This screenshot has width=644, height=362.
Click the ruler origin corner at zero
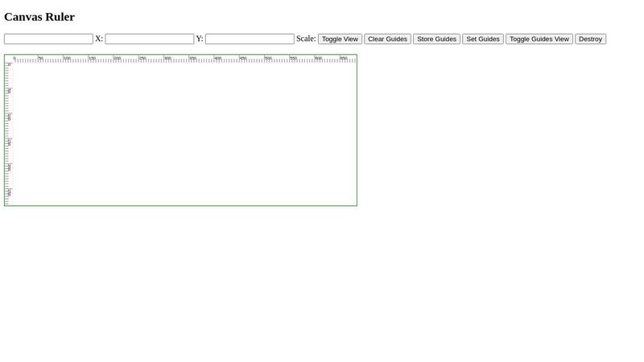(x=8, y=59)
